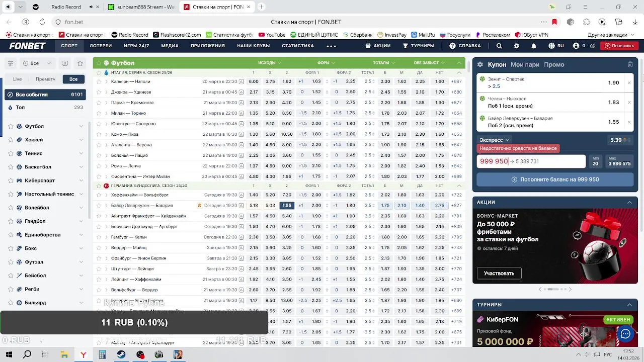
Task: Open the search magnifier in header
Action: tap(499, 46)
